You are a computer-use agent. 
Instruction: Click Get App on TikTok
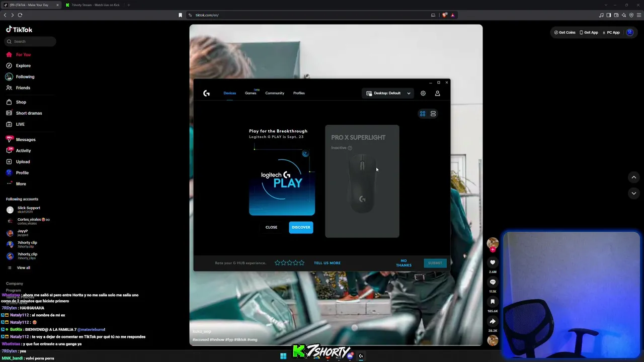tap(589, 33)
